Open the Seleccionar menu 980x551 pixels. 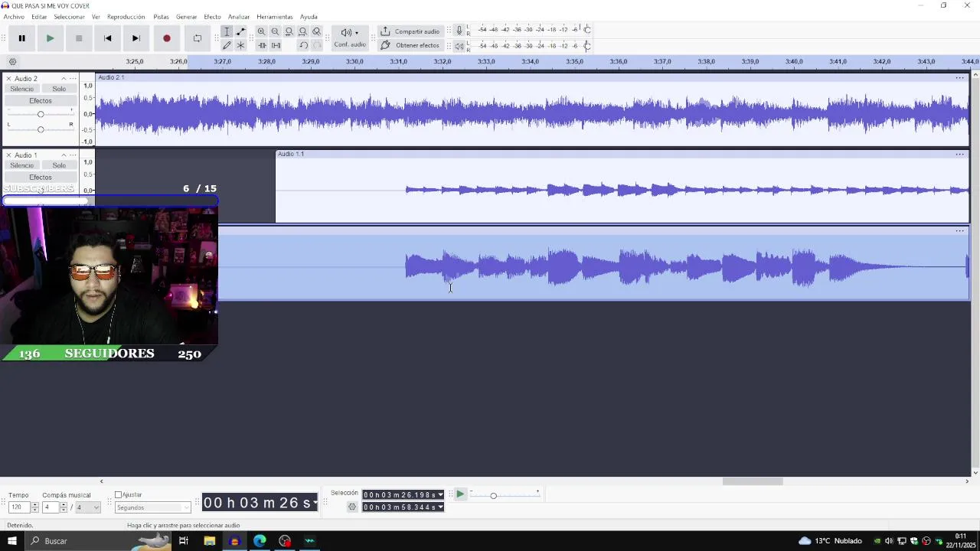pos(69,17)
